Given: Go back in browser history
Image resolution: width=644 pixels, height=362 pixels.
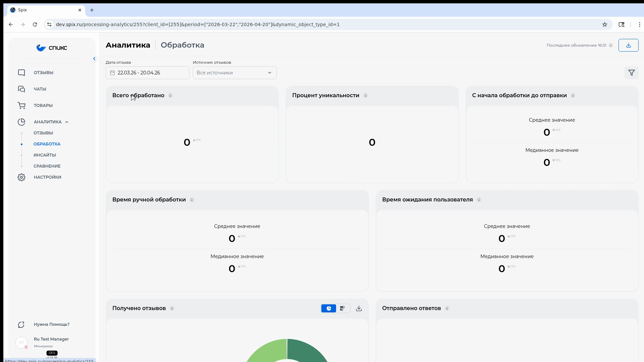Looking at the screenshot, I should coord(11,24).
